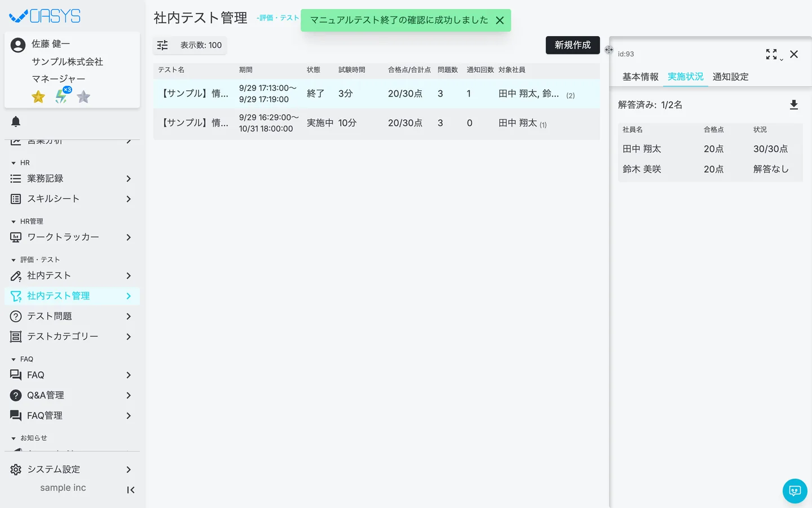
Task: Expand the detail panel to fullscreen
Action: point(771,54)
